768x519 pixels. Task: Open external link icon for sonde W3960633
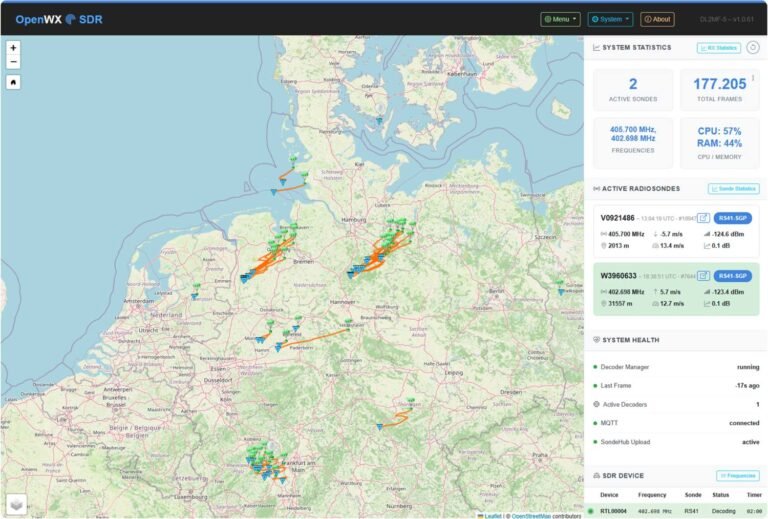tap(703, 276)
